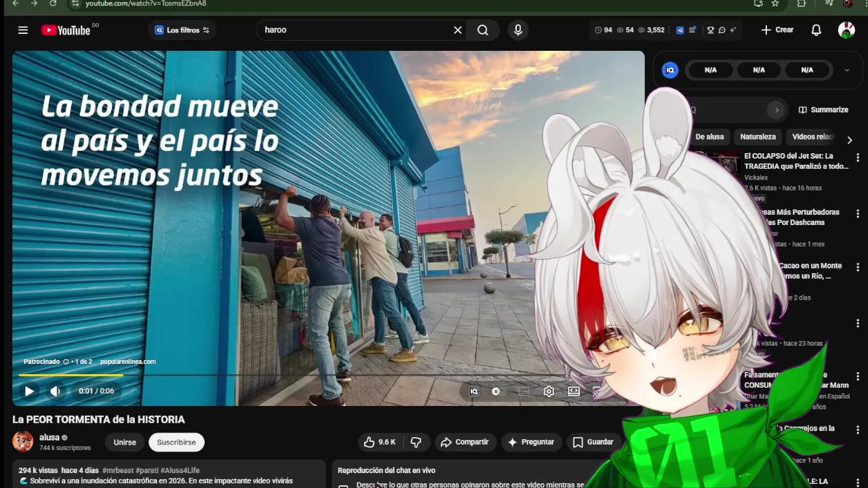Open options for video posted hace 1 año

[x=858, y=430]
